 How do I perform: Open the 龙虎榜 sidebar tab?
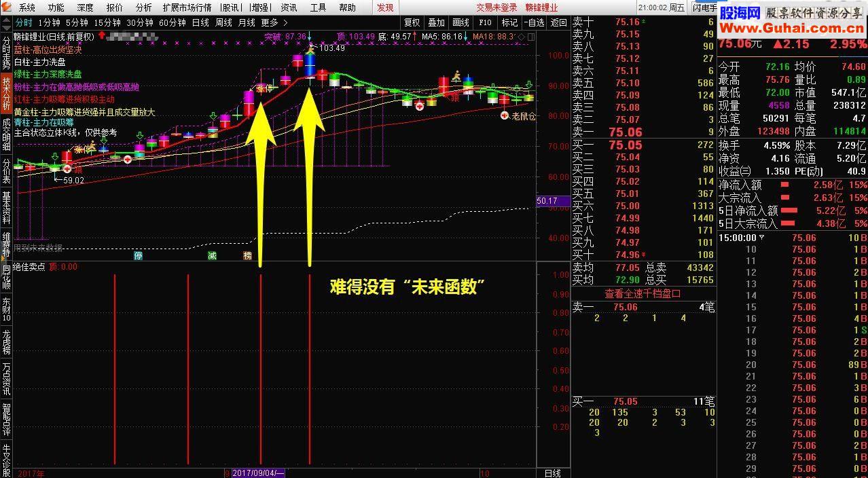[6, 342]
